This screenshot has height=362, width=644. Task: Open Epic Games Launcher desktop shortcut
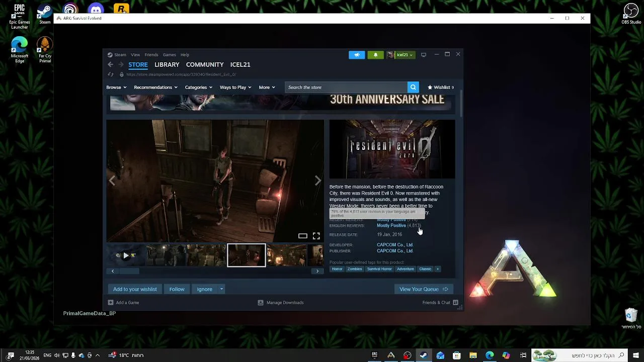pyautogui.click(x=20, y=17)
